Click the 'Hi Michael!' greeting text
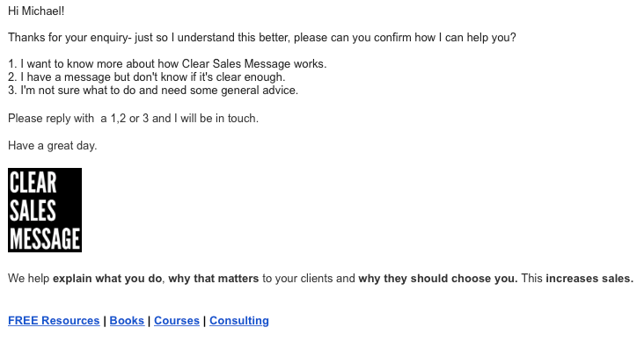 [36, 11]
